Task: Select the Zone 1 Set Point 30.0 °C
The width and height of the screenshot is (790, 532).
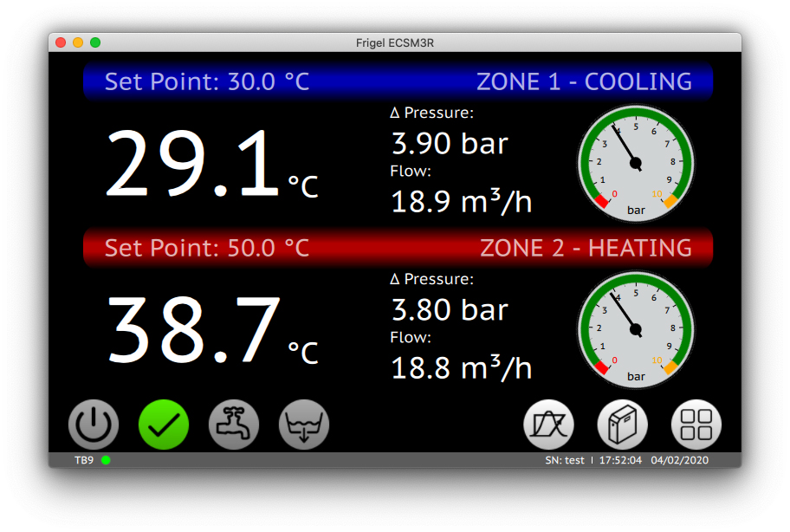Action: click(x=206, y=81)
